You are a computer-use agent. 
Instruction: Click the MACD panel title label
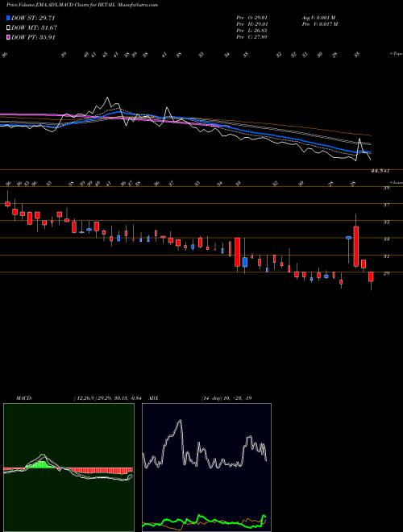[x=23, y=398]
